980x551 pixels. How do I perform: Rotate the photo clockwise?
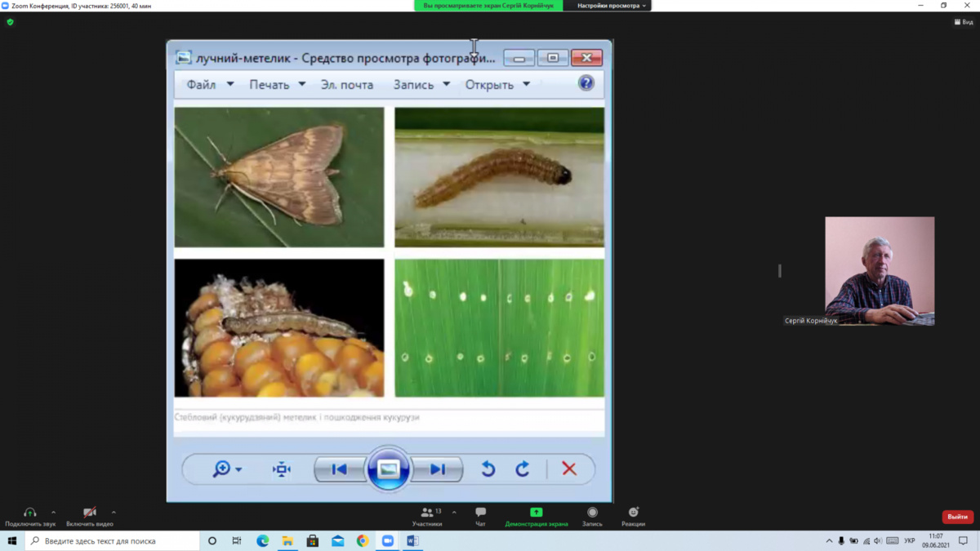pyautogui.click(x=523, y=469)
